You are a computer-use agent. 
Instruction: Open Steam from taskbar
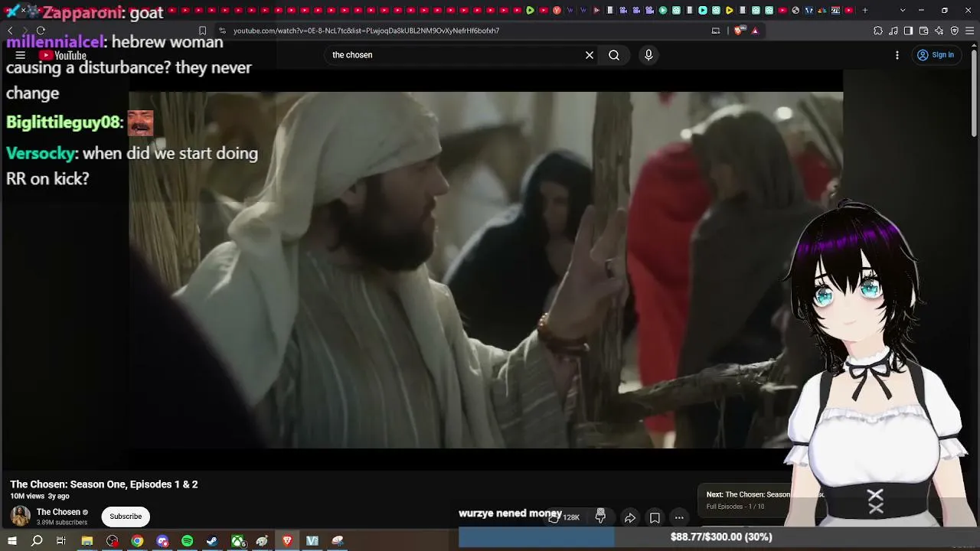[x=212, y=541]
